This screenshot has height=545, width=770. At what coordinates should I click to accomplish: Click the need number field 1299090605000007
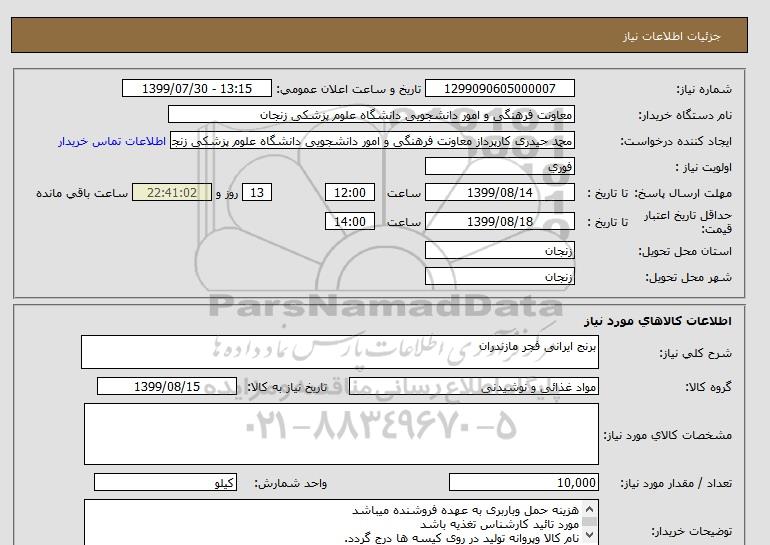[499, 88]
